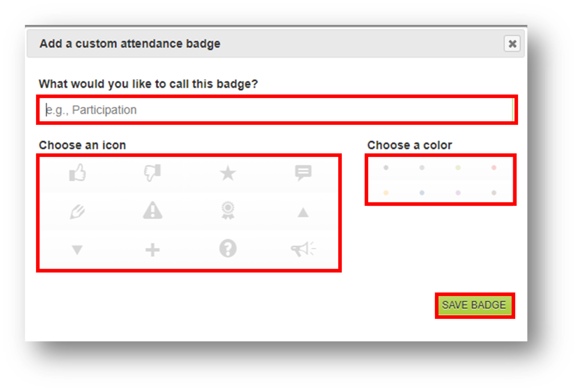Select the downward arrow icon

[77, 249]
